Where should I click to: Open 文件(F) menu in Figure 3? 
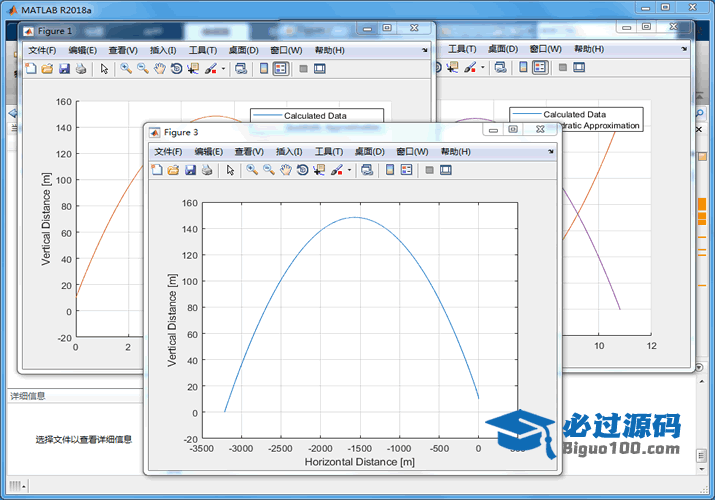pyautogui.click(x=168, y=151)
